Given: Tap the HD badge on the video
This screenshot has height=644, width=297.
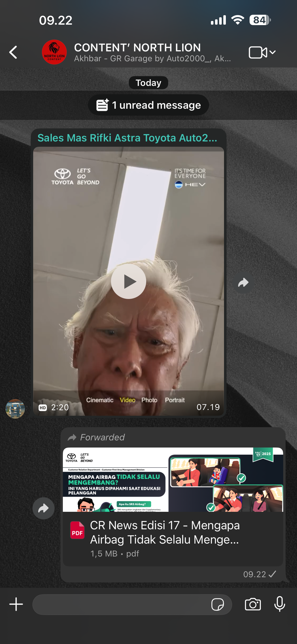Looking at the screenshot, I should [x=43, y=408].
